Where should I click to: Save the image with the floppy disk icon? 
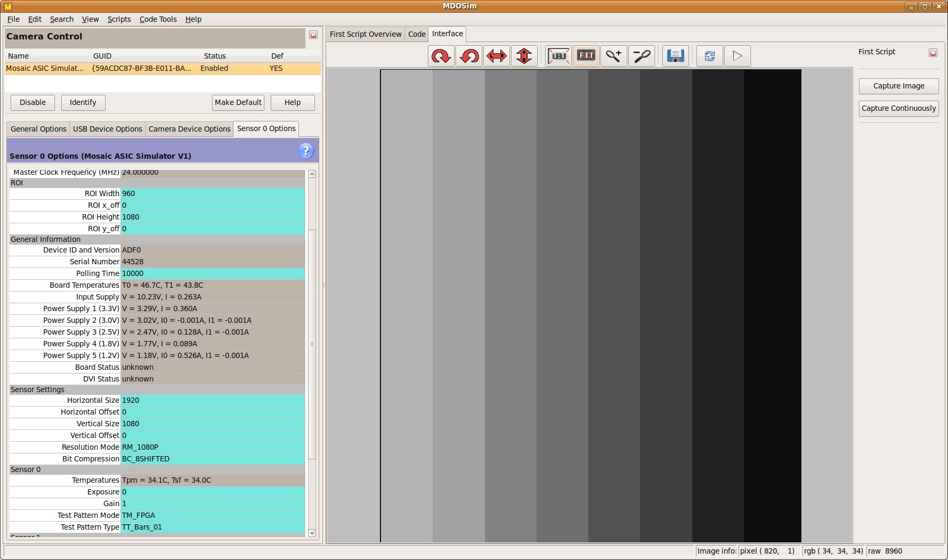tap(676, 56)
